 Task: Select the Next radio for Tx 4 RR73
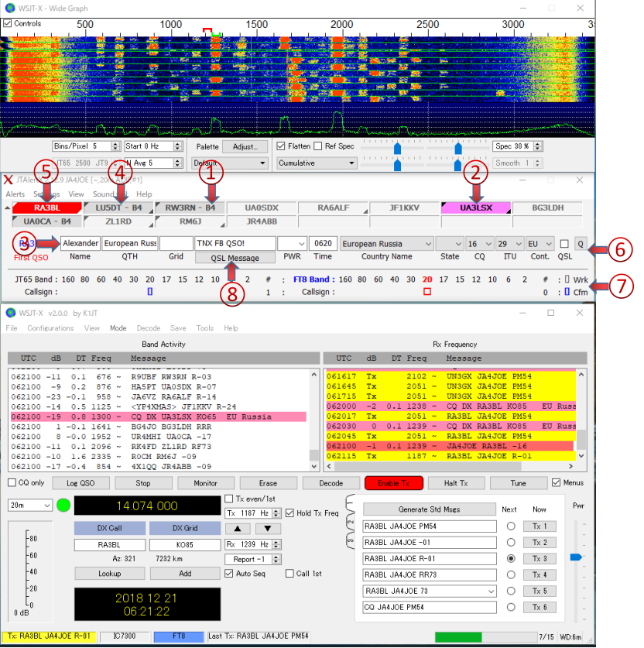click(x=511, y=575)
